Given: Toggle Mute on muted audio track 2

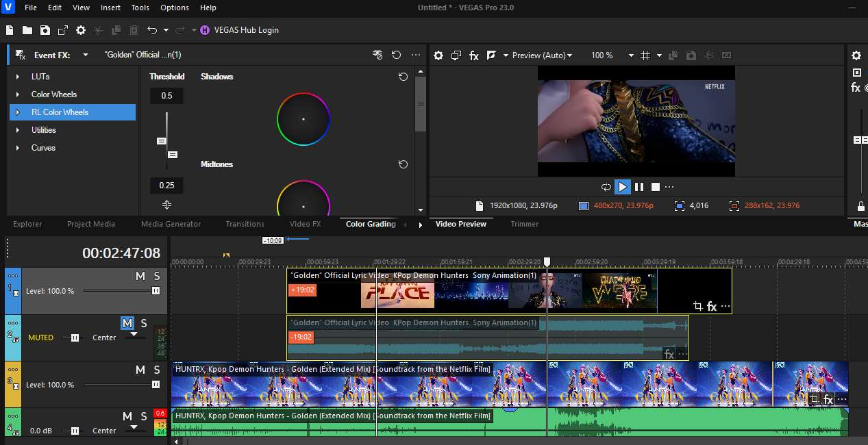Looking at the screenshot, I should 127,323.
